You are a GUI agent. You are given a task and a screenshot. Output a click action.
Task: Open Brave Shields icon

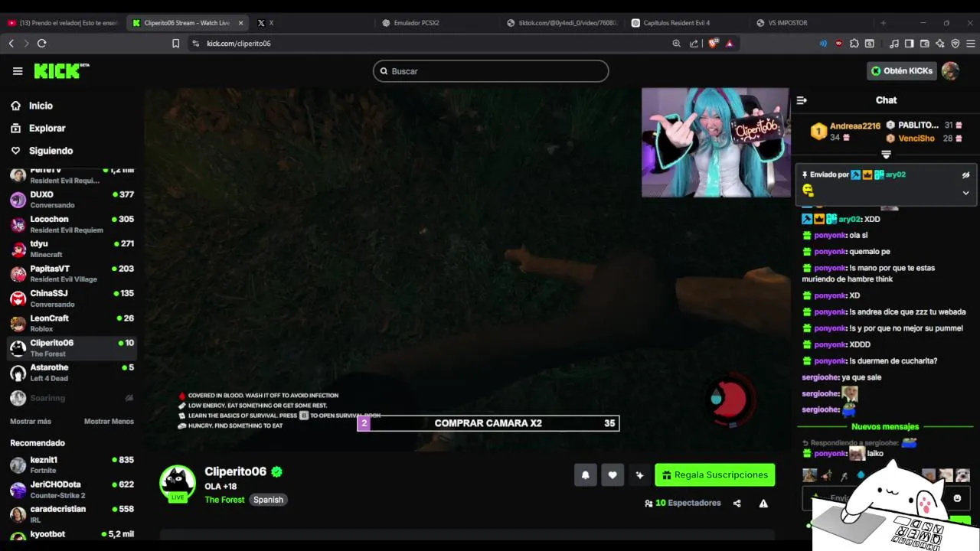point(714,44)
